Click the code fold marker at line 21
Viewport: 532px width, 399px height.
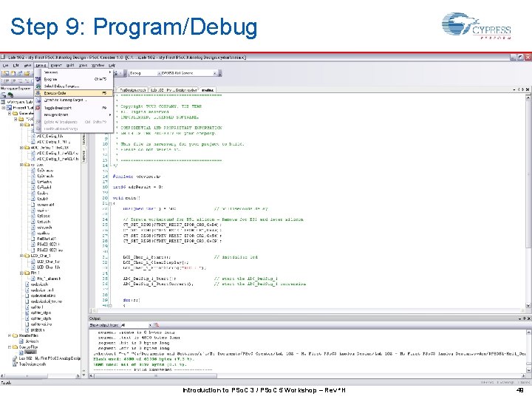(110, 203)
